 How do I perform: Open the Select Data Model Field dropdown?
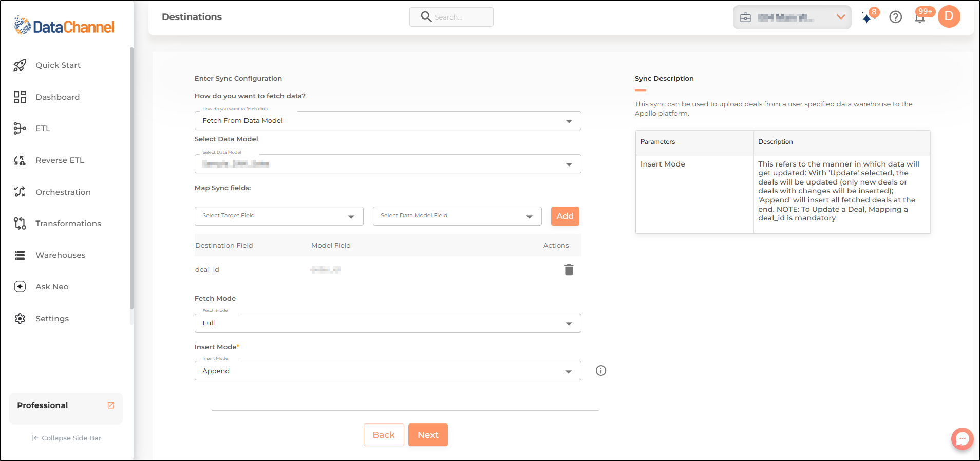coord(457,216)
